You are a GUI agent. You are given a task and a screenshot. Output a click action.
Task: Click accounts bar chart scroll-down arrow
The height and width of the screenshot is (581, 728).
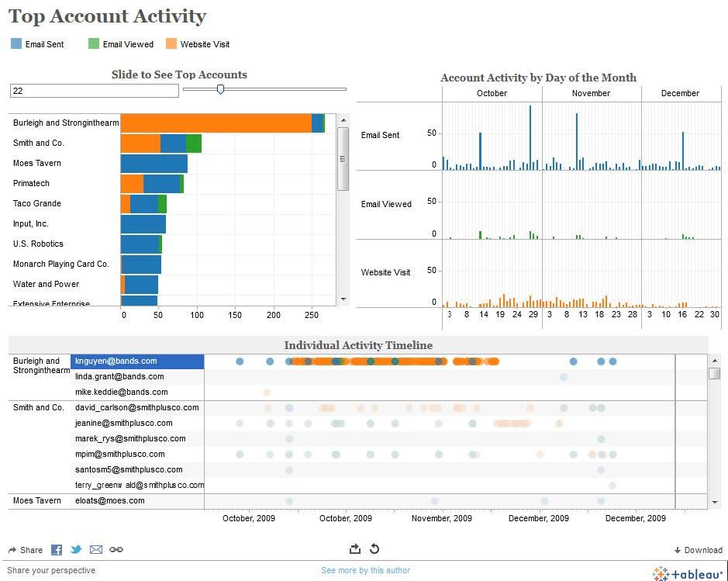(x=343, y=299)
